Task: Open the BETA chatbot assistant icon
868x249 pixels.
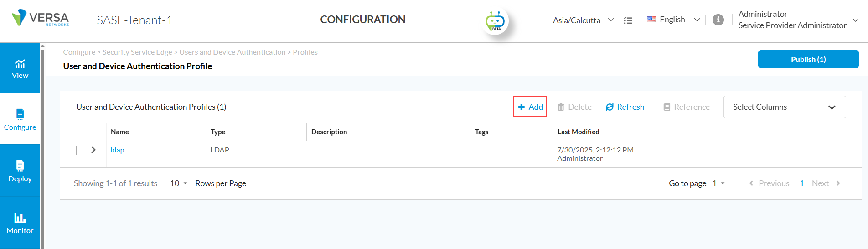Action: [495, 21]
